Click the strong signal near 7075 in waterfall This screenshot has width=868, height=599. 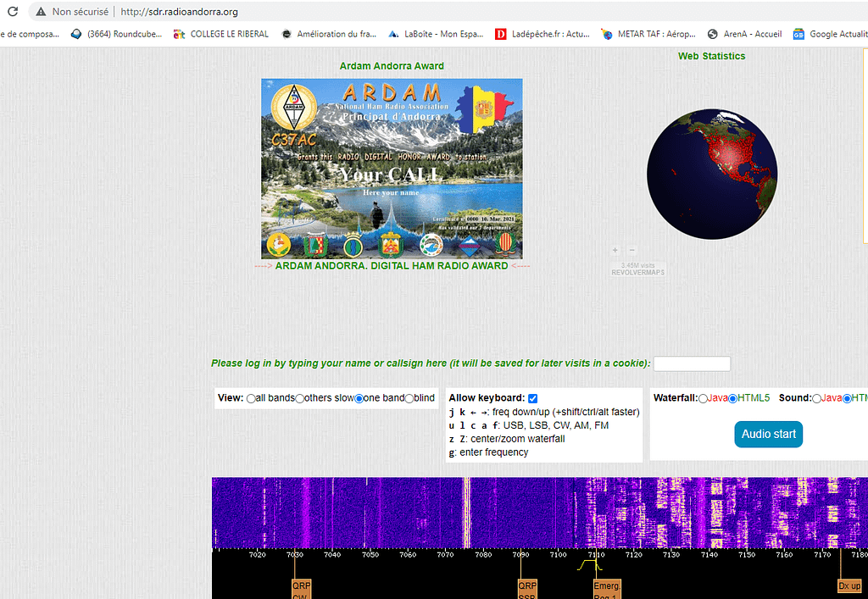466,513
